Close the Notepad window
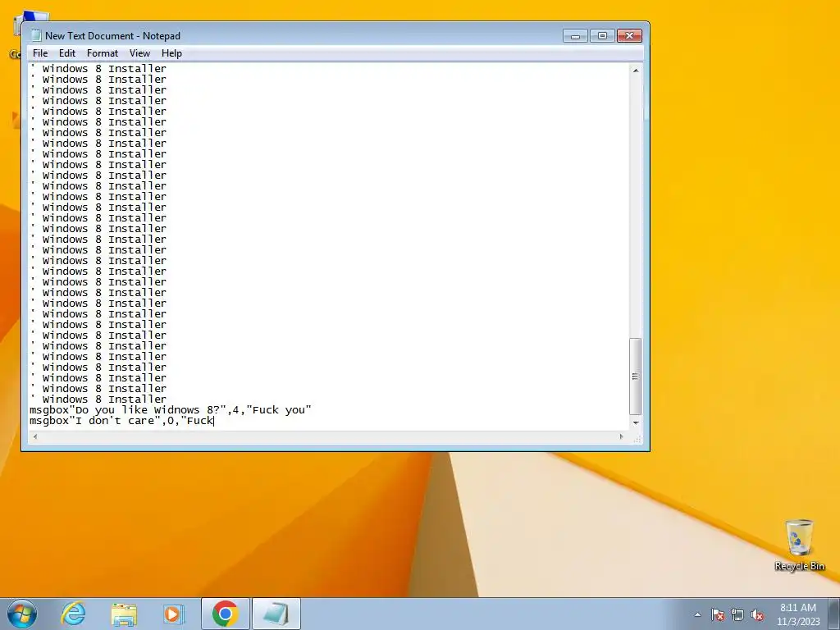840x630 pixels. click(x=629, y=36)
